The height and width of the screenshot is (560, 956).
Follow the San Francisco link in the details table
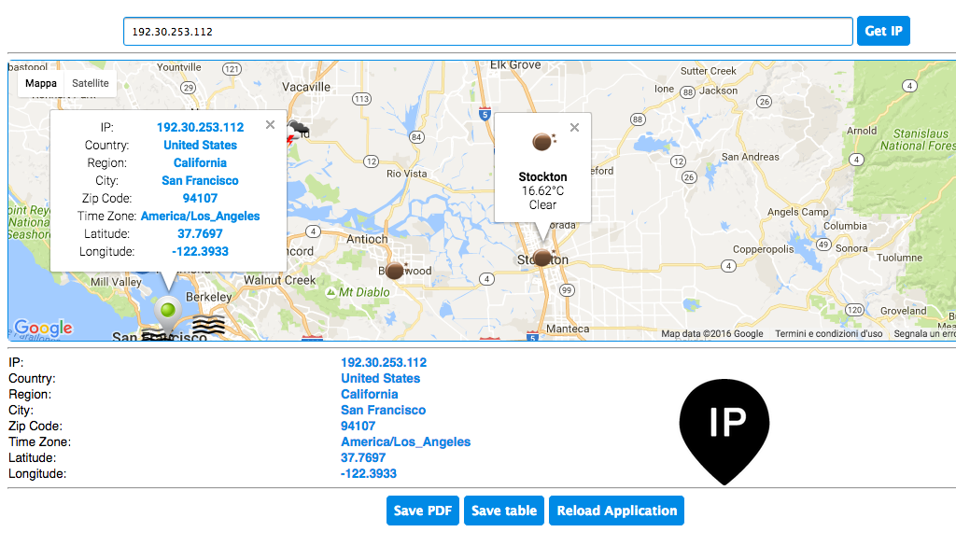coord(383,410)
